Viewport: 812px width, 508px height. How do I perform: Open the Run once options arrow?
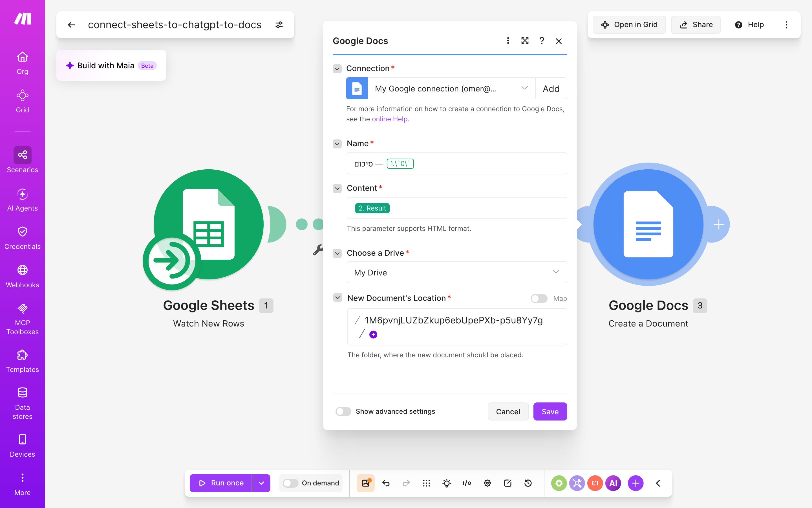261,483
